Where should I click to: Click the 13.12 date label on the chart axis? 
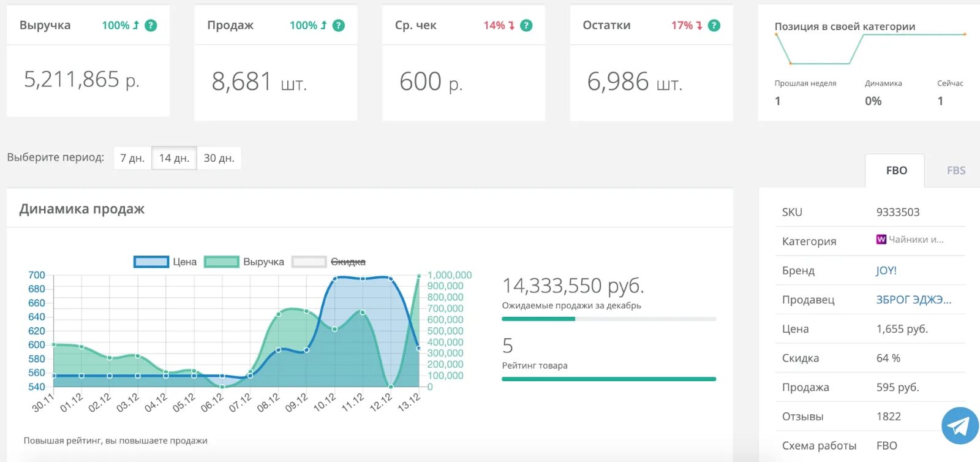pyautogui.click(x=409, y=402)
